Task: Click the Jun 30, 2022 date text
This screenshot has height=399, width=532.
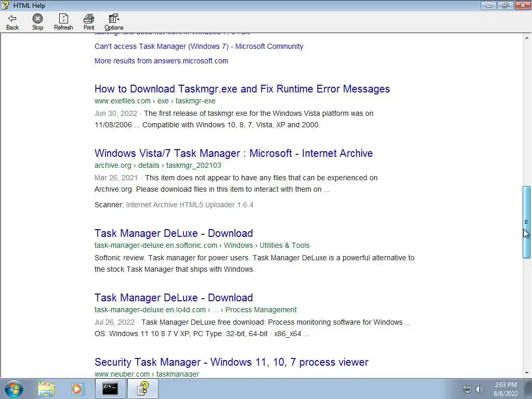Action: [x=116, y=114]
